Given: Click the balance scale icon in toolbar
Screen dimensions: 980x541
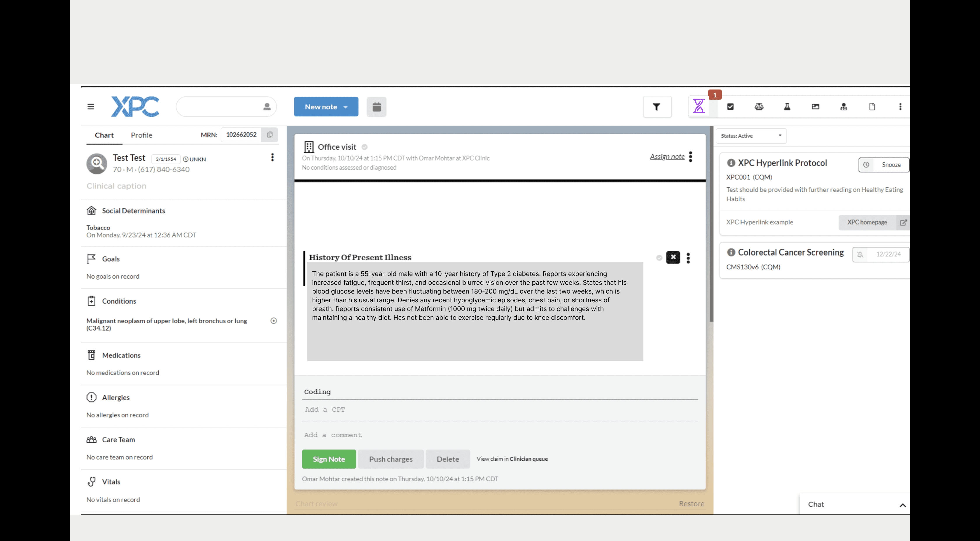Looking at the screenshot, I should tap(759, 107).
